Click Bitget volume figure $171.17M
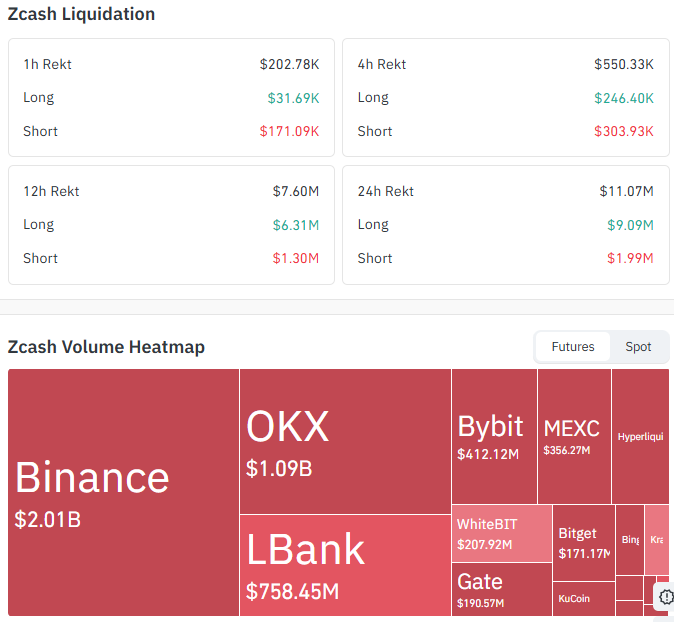Viewport: 674px width, 622px height. 584,553
